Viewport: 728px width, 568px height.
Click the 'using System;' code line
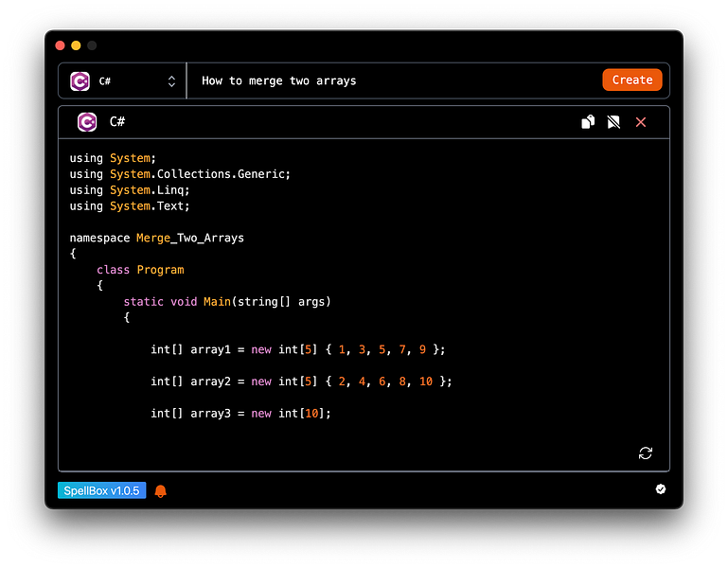click(113, 158)
